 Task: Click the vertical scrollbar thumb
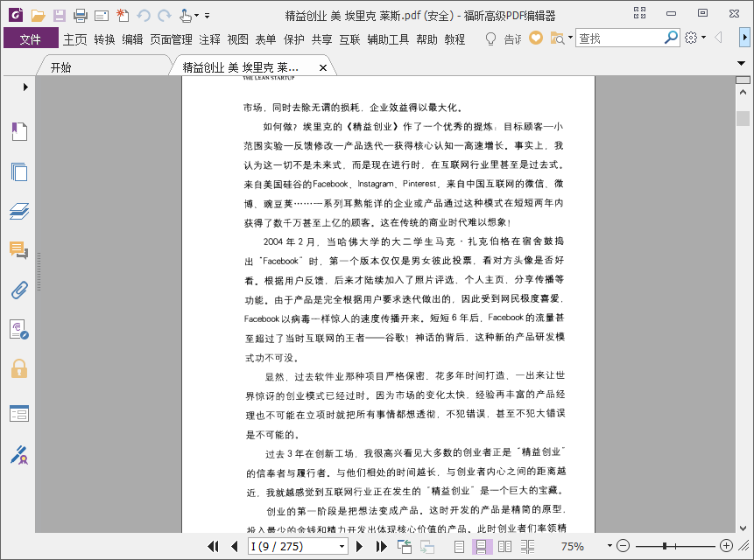pos(743,117)
